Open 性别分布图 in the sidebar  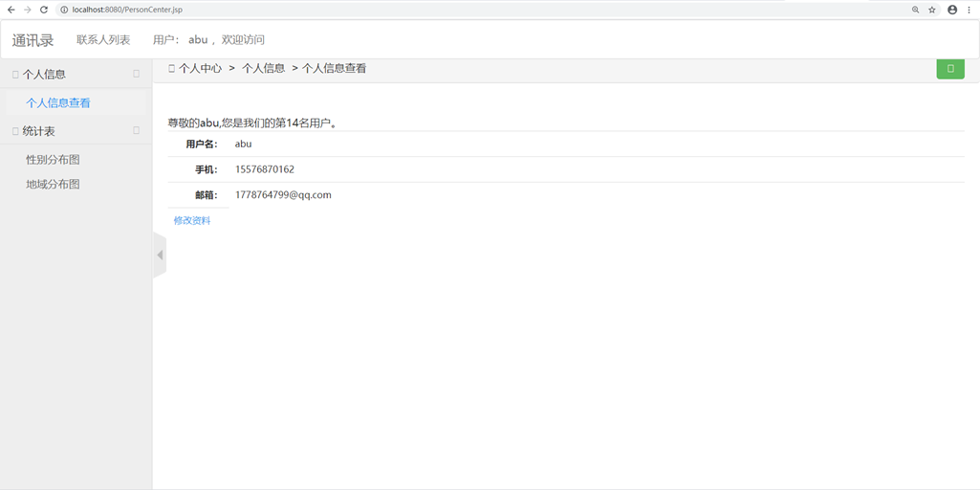click(x=54, y=160)
